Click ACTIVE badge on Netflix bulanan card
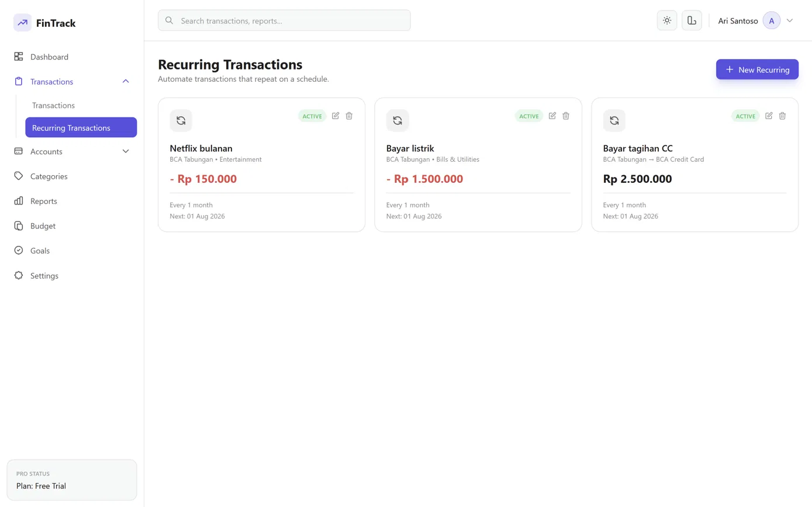Viewport: 812px width, 507px height. [312, 116]
